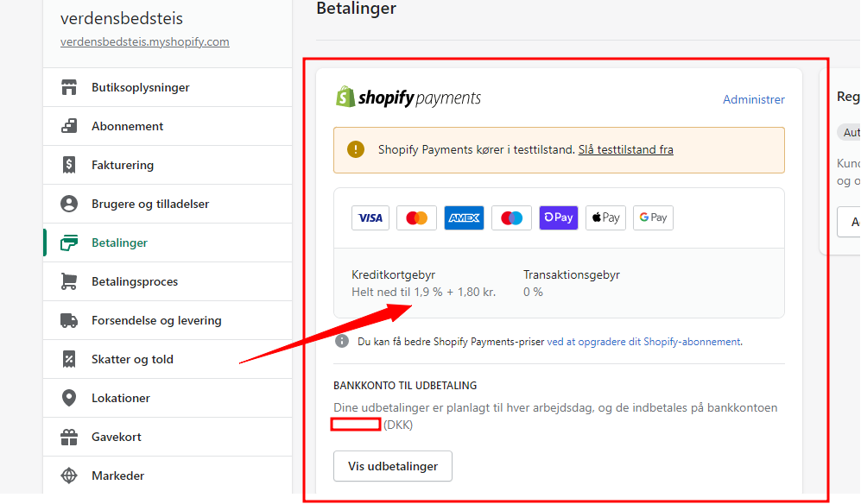Click the Abonnement plan icon

(68, 126)
